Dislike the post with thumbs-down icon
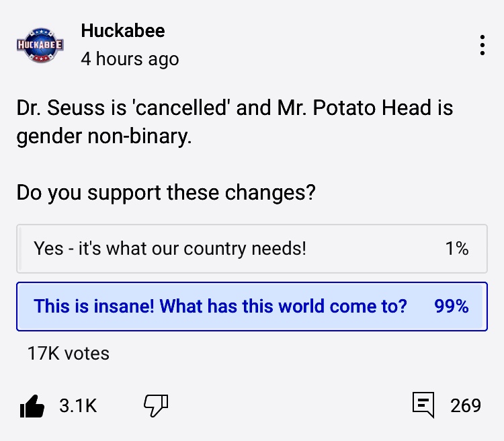Image resolution: width=504 pixels, height=441 pixels. (x=156, y=405)
